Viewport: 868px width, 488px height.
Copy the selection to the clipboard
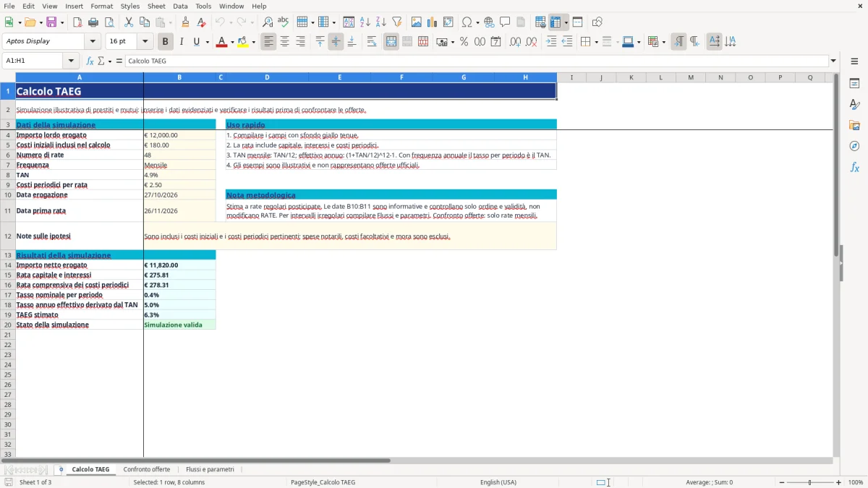point(144,22)
